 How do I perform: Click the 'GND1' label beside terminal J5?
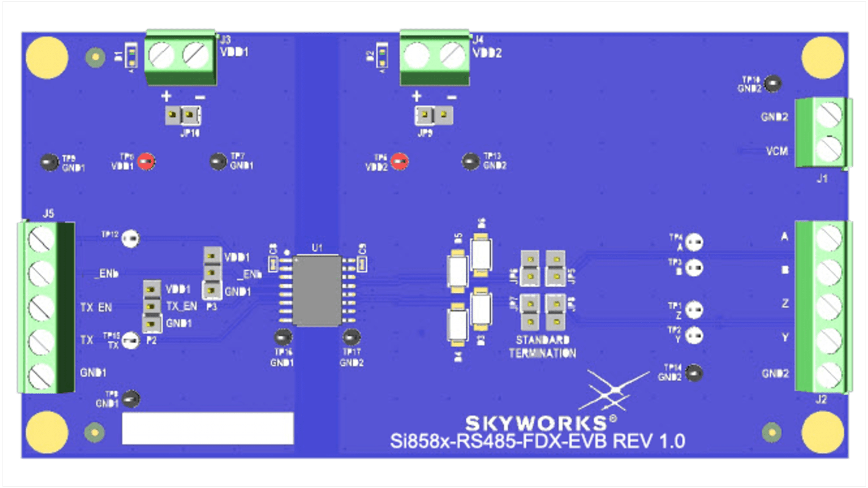[x=93, y=372]
